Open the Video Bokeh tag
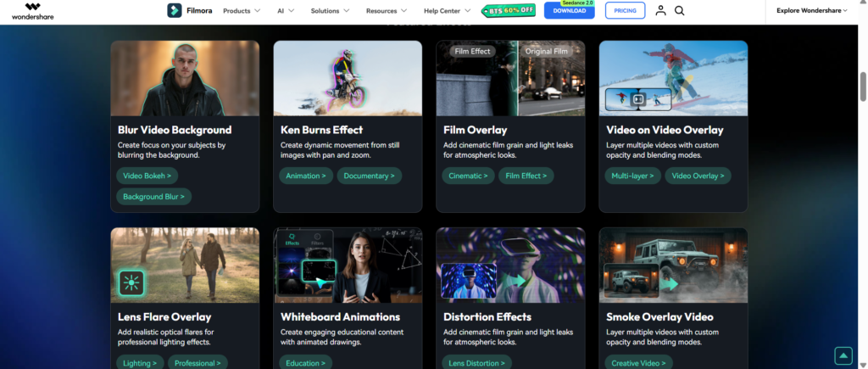This screenshot has width=868, height=369. (x=147, y=176)
